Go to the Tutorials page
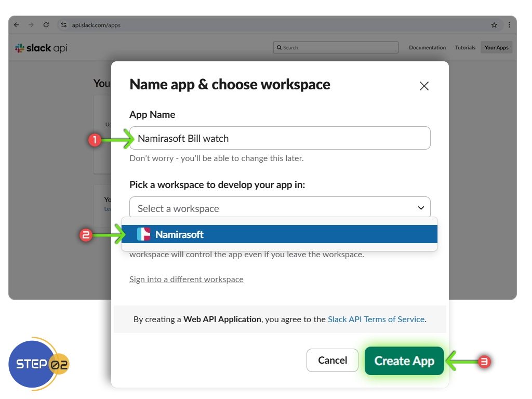 click(x=465, y=48)
